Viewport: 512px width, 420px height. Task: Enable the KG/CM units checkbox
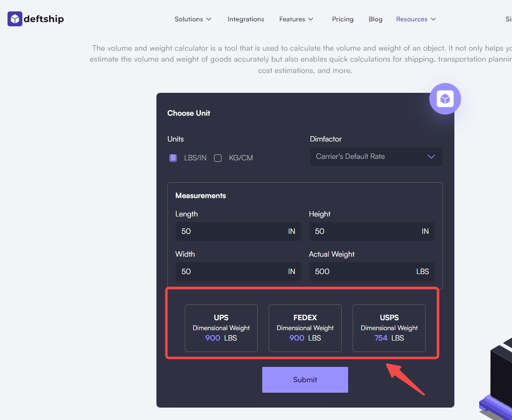pyautogui.click(x=218, y=158)
